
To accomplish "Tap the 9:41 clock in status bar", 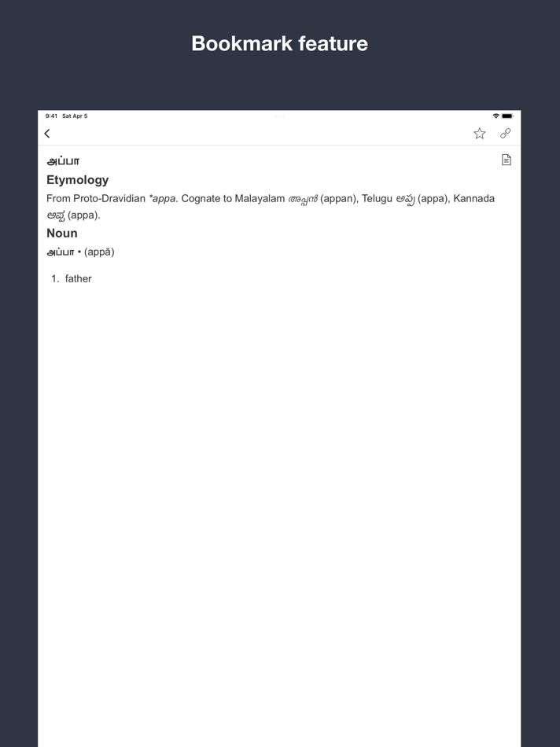I will pyautogui.click(x=51, y=116).
